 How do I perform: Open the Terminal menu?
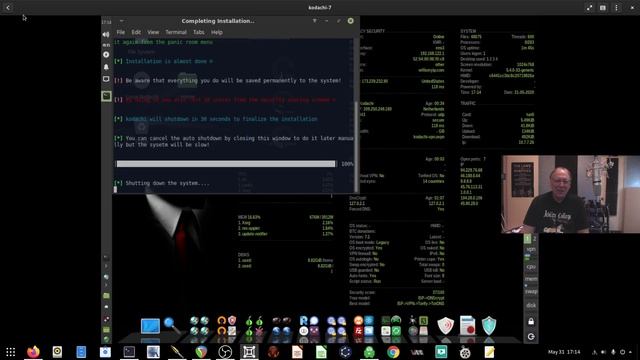click(176, 32)
